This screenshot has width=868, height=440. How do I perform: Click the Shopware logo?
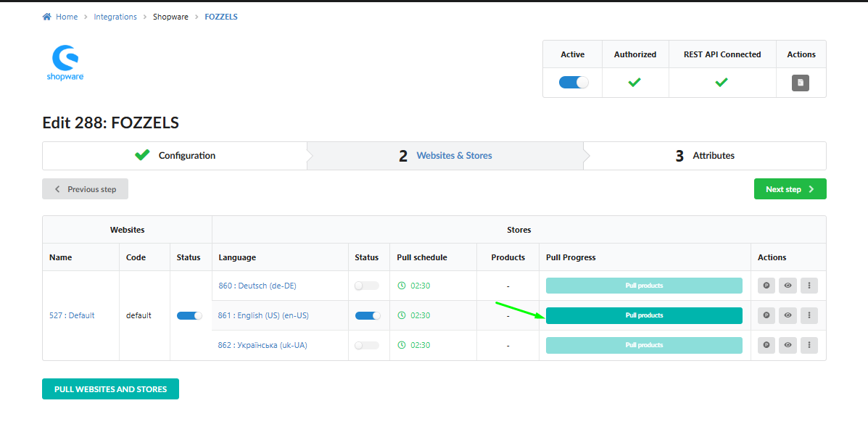coord(65,63)
